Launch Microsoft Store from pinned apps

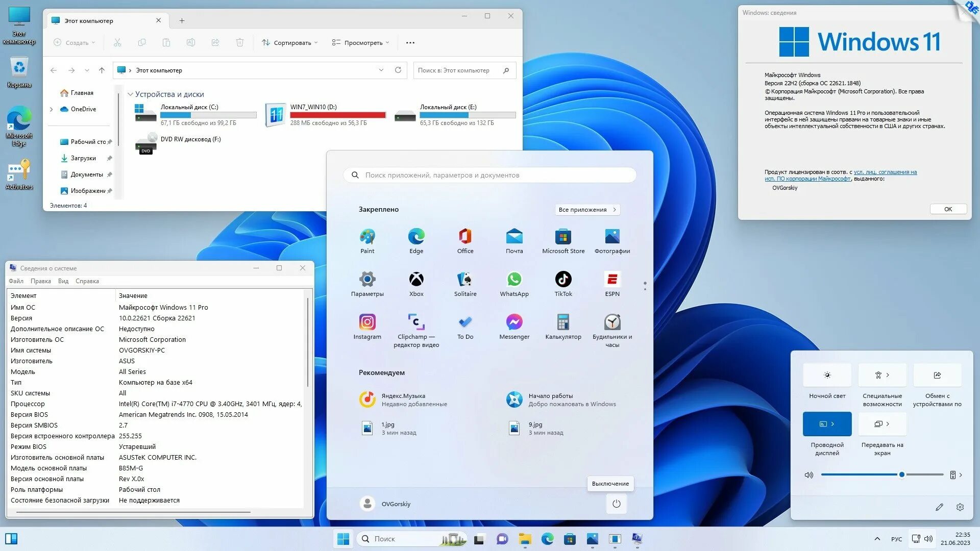coord(563,237)
